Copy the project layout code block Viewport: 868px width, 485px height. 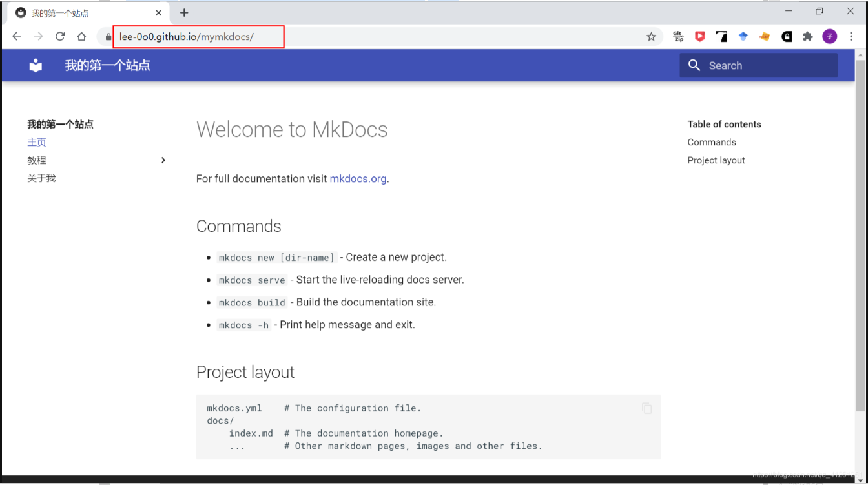coord(646,408)
